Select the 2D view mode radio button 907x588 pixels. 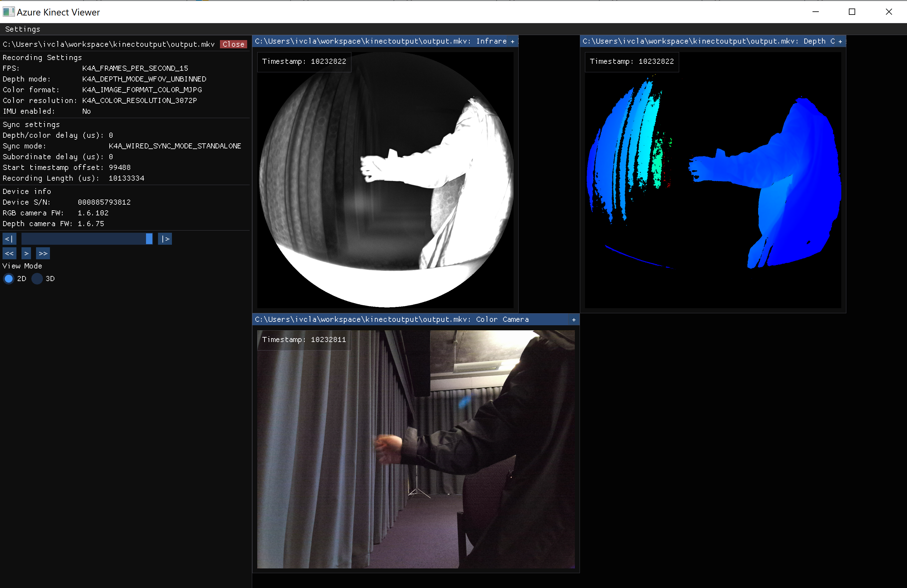point(9,279)
